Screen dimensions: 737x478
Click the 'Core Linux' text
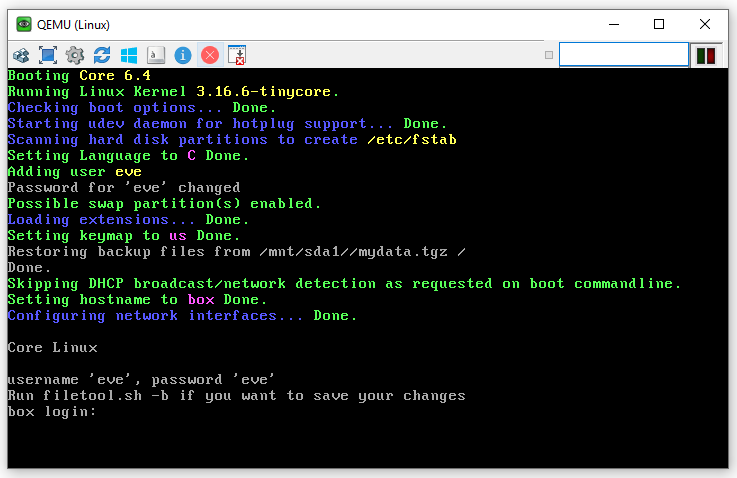pos(53,348)
